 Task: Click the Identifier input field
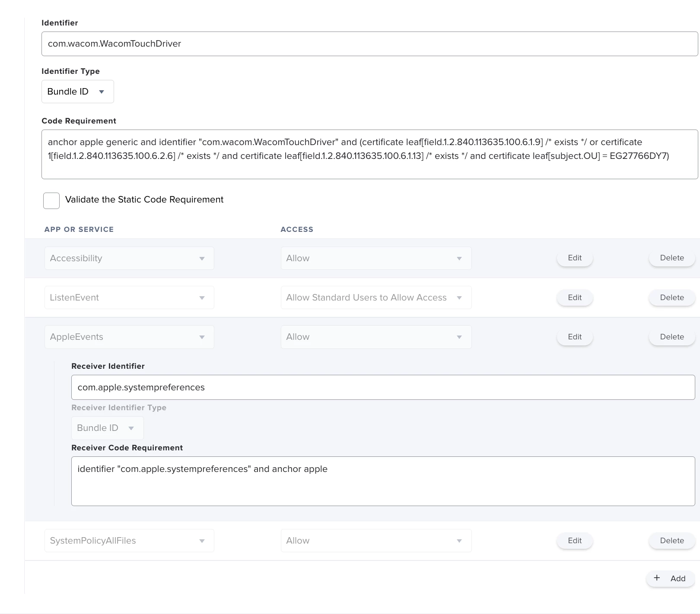(x=369, y=44)
